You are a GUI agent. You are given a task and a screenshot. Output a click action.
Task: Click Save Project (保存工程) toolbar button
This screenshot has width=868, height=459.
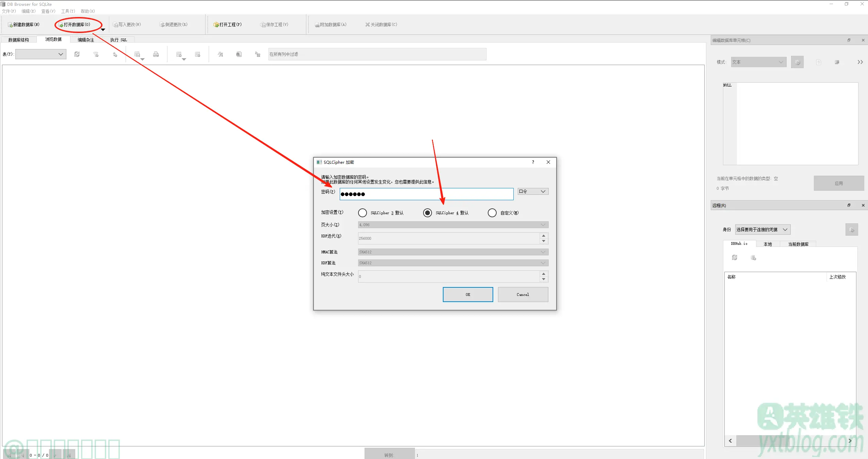274,25
